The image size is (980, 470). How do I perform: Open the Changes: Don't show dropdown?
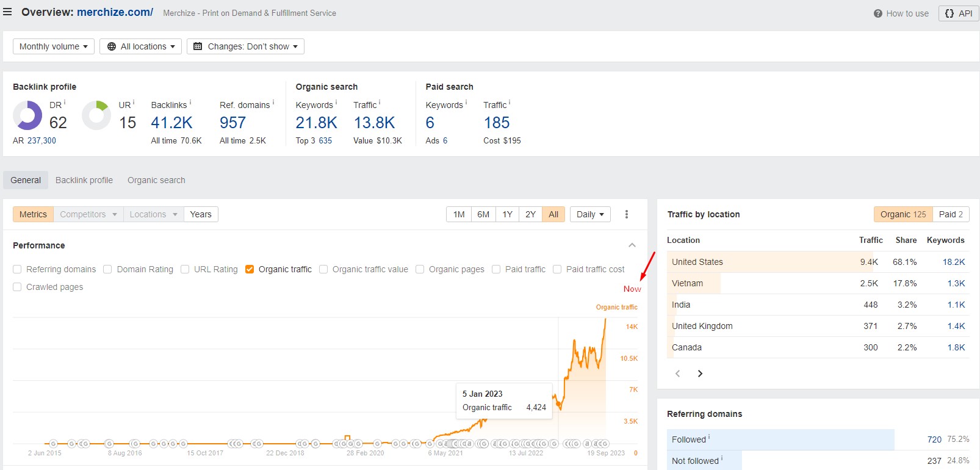[245, 46]
